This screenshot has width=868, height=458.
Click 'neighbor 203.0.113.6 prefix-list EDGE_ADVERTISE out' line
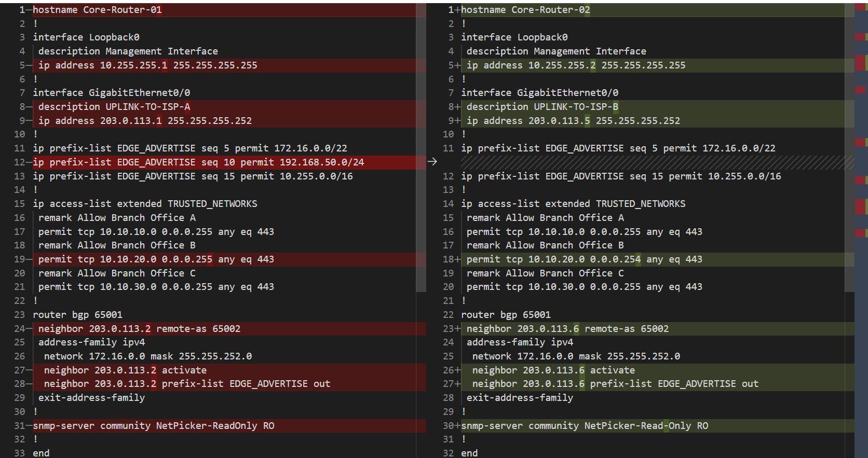tap(615, 384)
